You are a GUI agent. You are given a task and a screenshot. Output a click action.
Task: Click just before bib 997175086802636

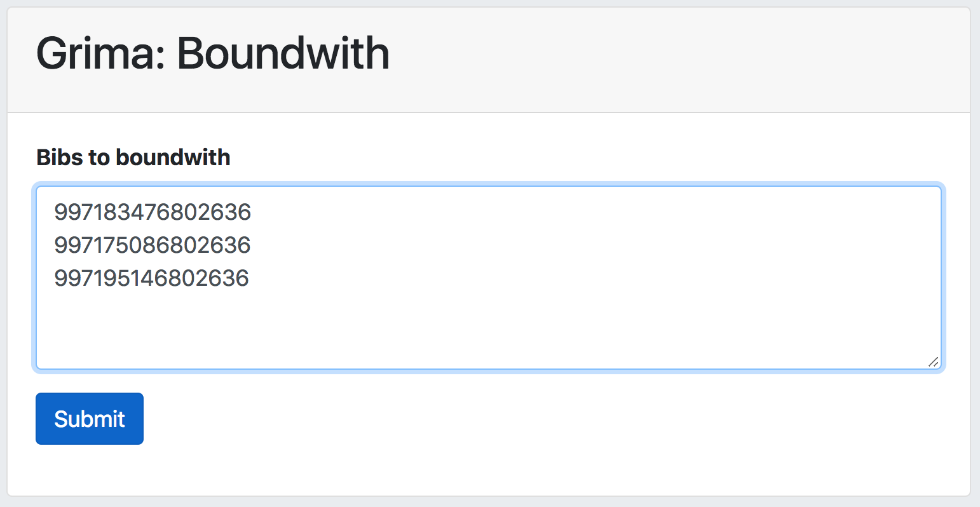[x=55, y=245]
